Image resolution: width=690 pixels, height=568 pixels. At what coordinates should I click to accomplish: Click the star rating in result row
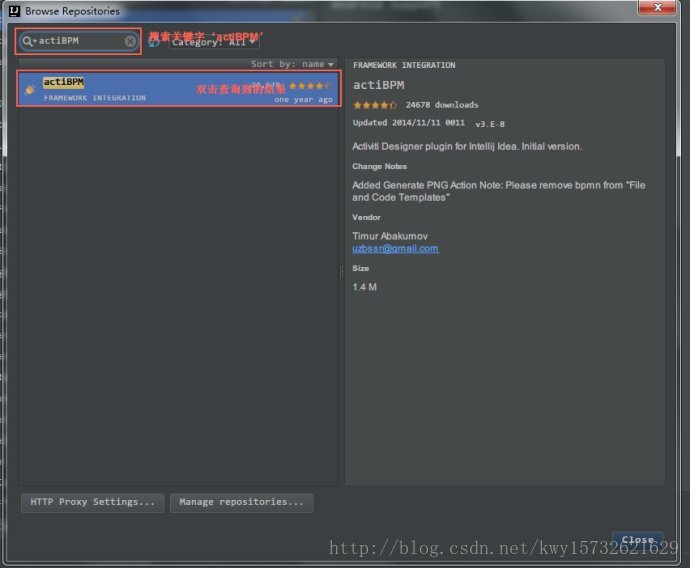(310, 86)
